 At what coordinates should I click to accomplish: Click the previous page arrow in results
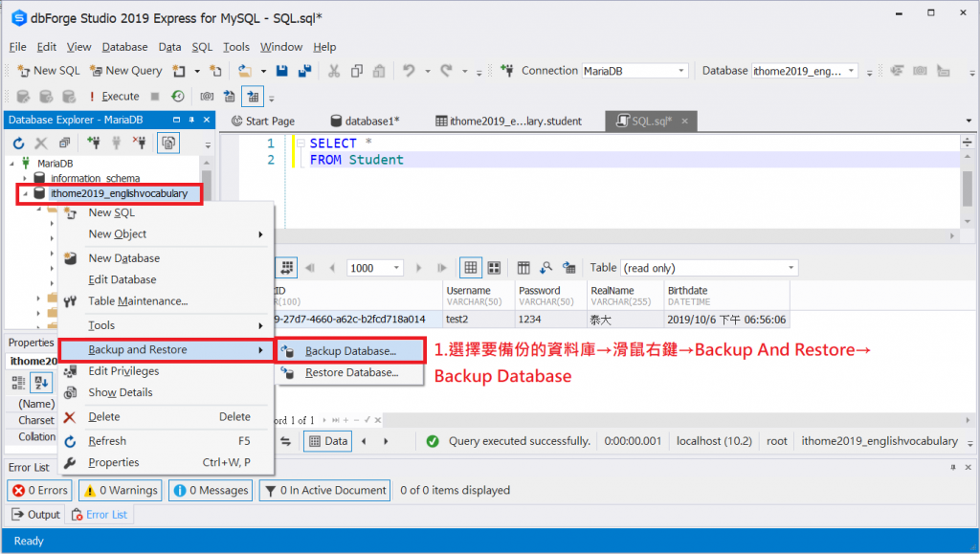(x=332, y=268)
